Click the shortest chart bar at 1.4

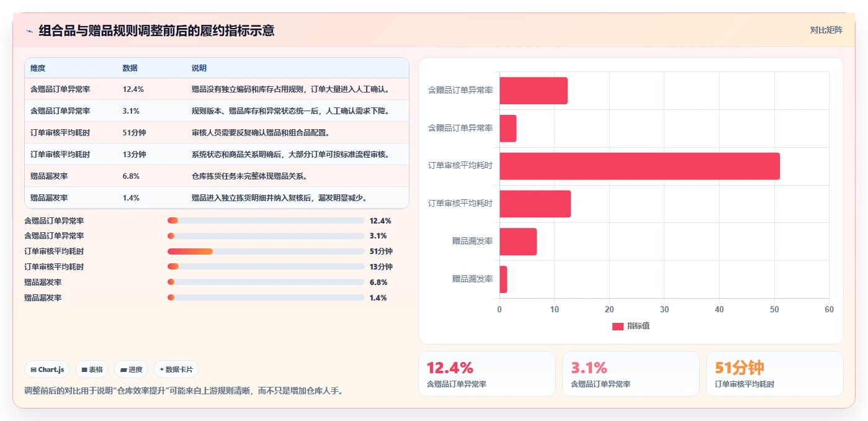coord(503,279)
